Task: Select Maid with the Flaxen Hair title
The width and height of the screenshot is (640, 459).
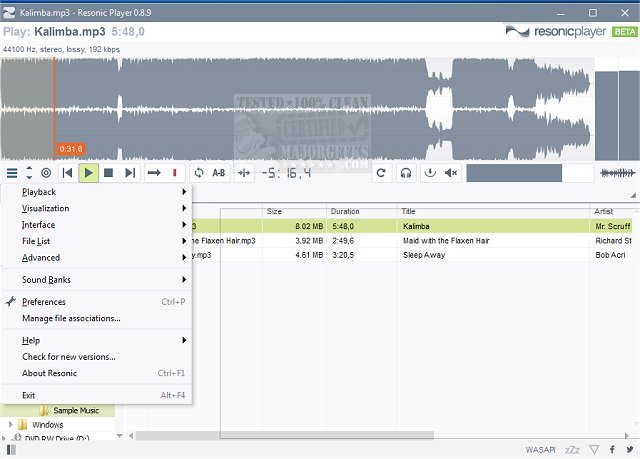Action: click(x=446, y=241)
